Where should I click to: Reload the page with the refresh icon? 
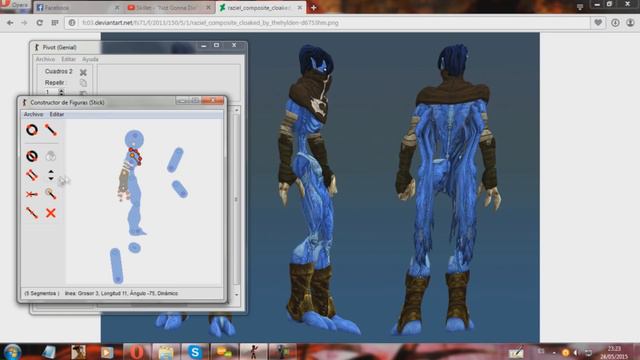pyautogui.click(x=40, y=23)
